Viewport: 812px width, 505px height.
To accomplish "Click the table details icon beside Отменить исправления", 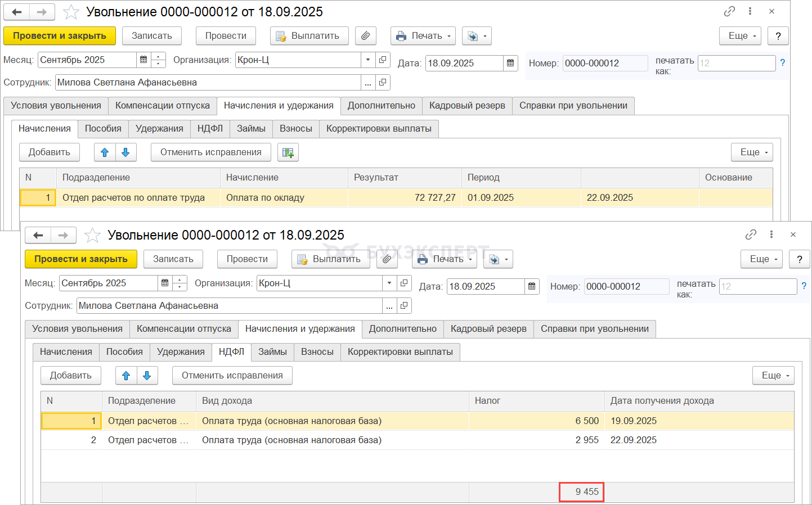I will pyautogui.click(x=288, y=152).
